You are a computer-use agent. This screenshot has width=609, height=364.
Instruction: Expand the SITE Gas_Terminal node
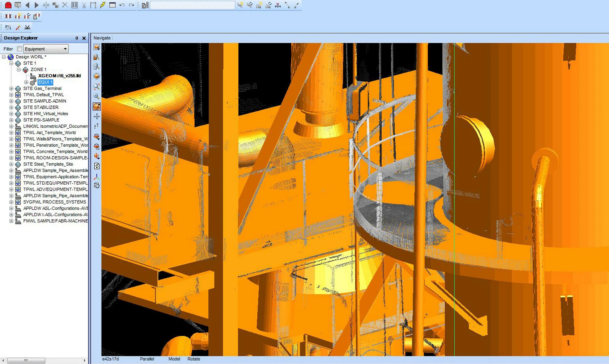coord(11,88)
